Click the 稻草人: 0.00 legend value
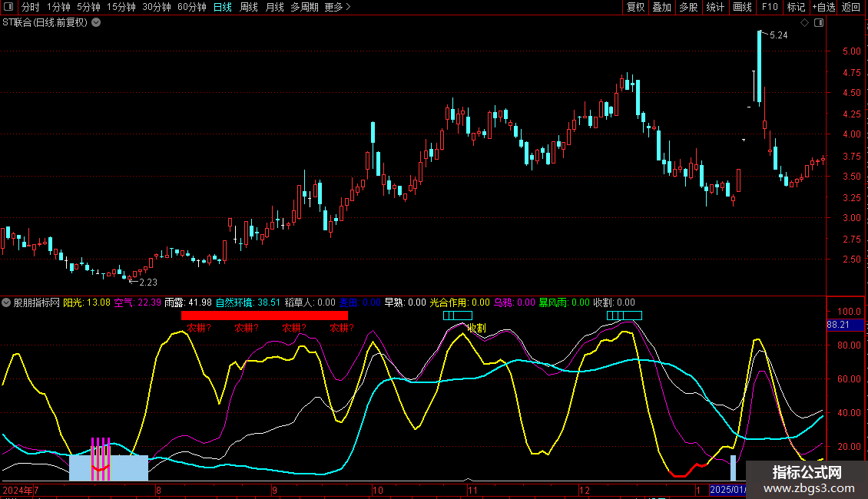The image size is (868, 499). [x=310, y=302]
